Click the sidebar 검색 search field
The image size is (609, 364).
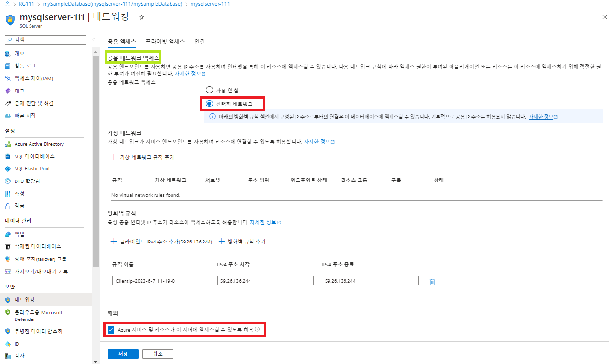45,40
